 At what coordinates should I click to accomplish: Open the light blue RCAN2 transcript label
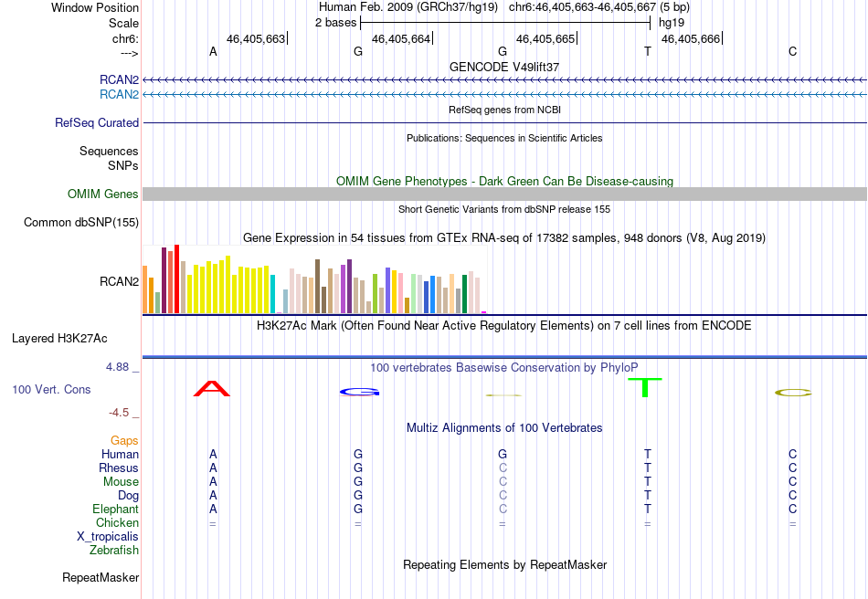pos(119,95)
